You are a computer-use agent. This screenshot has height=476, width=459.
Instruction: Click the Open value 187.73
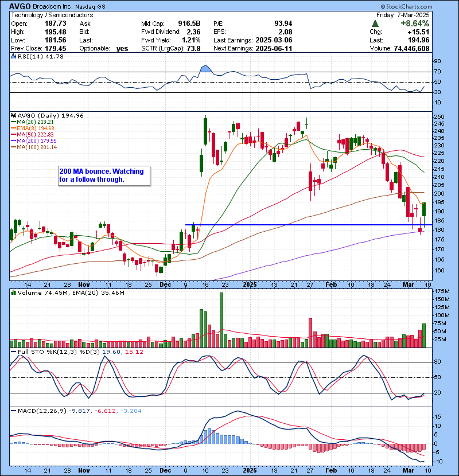[56, 24]
